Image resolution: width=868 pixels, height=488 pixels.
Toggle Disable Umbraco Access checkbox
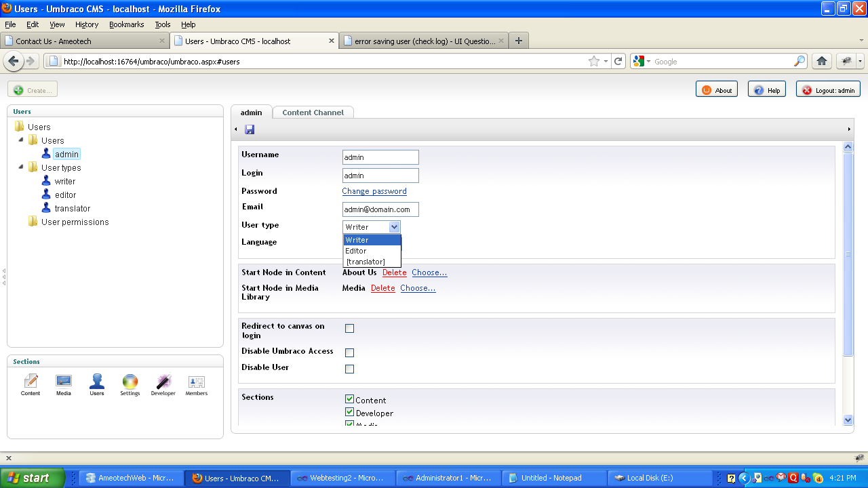pyautogui.click(x=349, y=352)
